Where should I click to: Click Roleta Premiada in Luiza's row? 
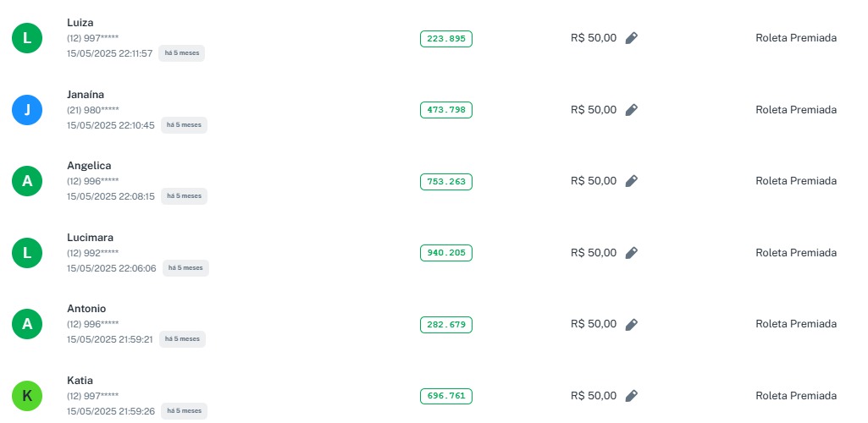pos(796,38)
